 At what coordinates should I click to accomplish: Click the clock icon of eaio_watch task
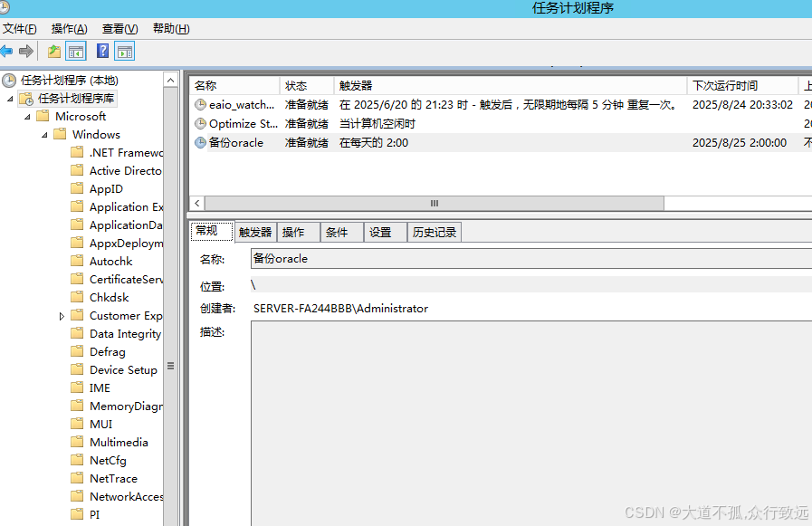point(200,105)
